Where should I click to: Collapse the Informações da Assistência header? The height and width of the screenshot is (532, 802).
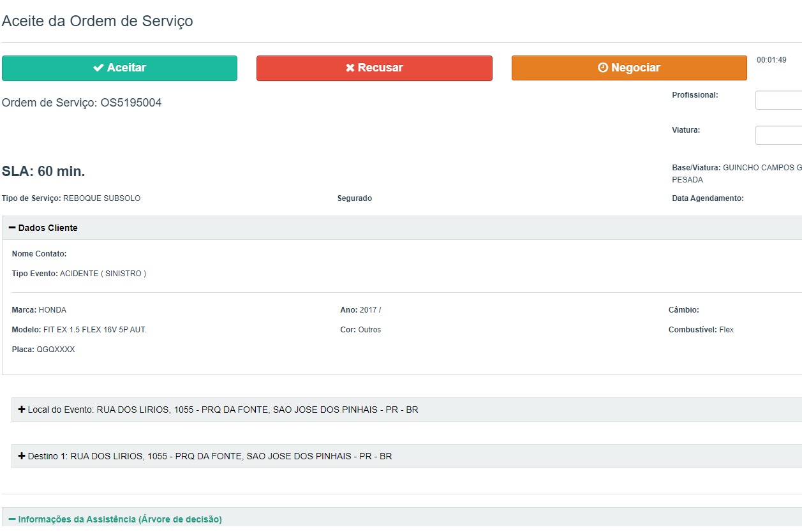[x=120, y=519]
